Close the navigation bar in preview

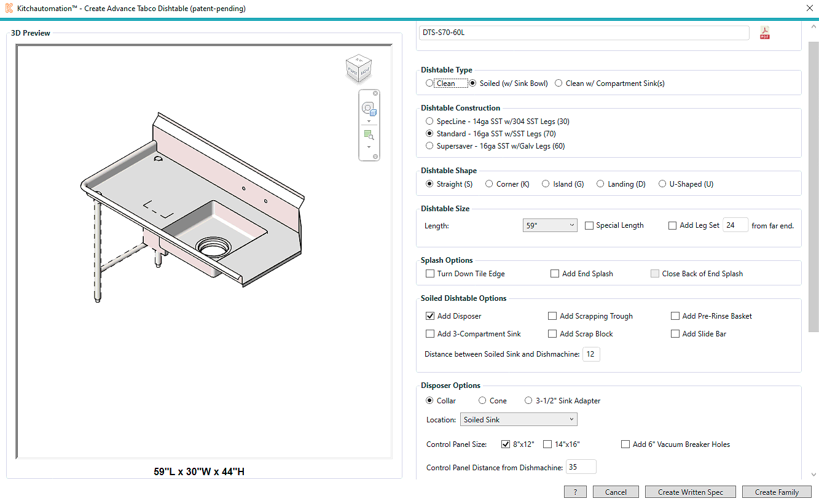[x=375, y=94]
